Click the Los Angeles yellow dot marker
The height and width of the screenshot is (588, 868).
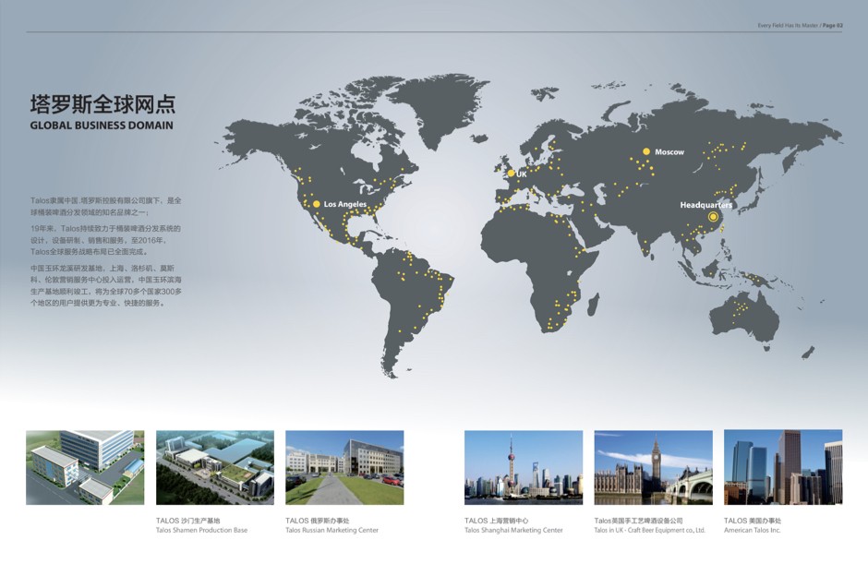(316, 204)
